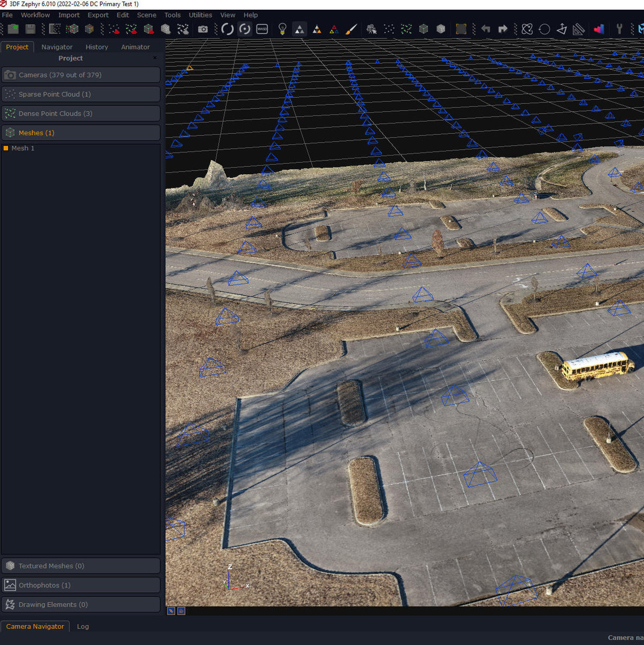
Task: Toggle solid mesh rendering mode
Action: (x=299, y=29)
